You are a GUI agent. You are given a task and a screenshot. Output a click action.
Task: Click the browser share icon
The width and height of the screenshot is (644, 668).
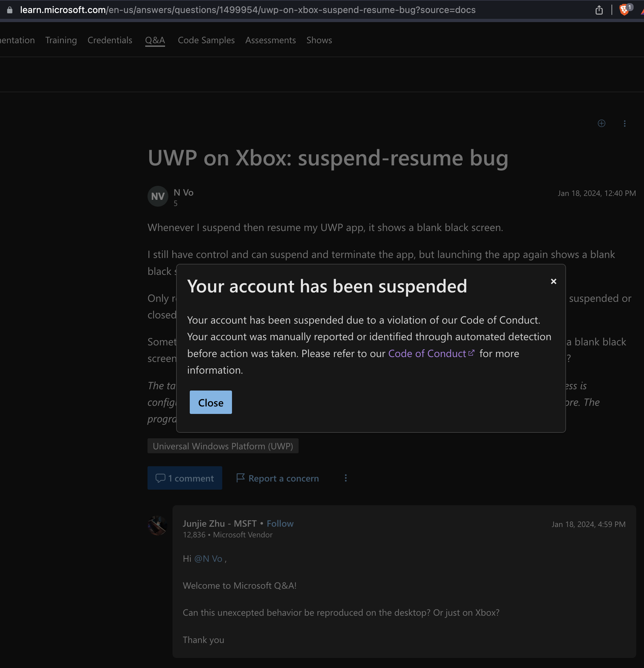[x=599, y=10]
